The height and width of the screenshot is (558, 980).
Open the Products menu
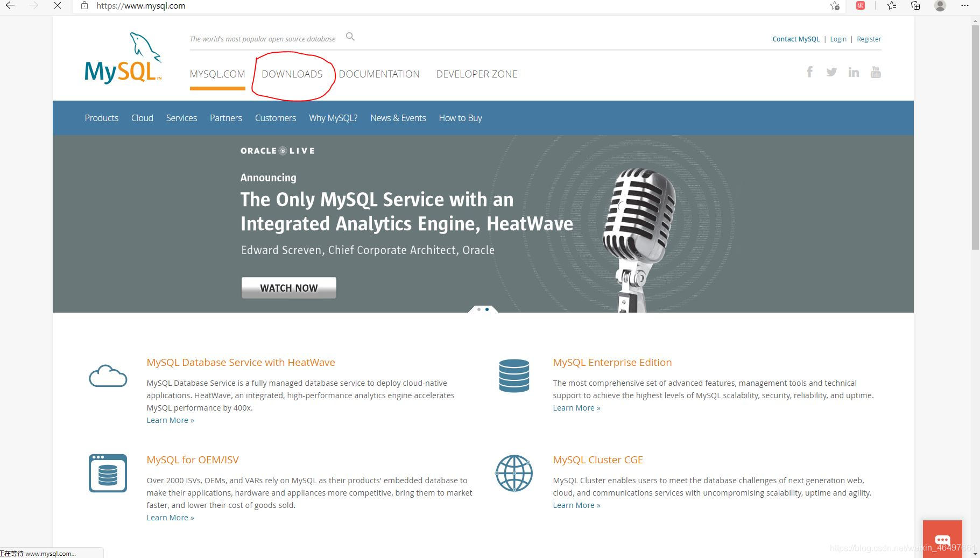102,118
